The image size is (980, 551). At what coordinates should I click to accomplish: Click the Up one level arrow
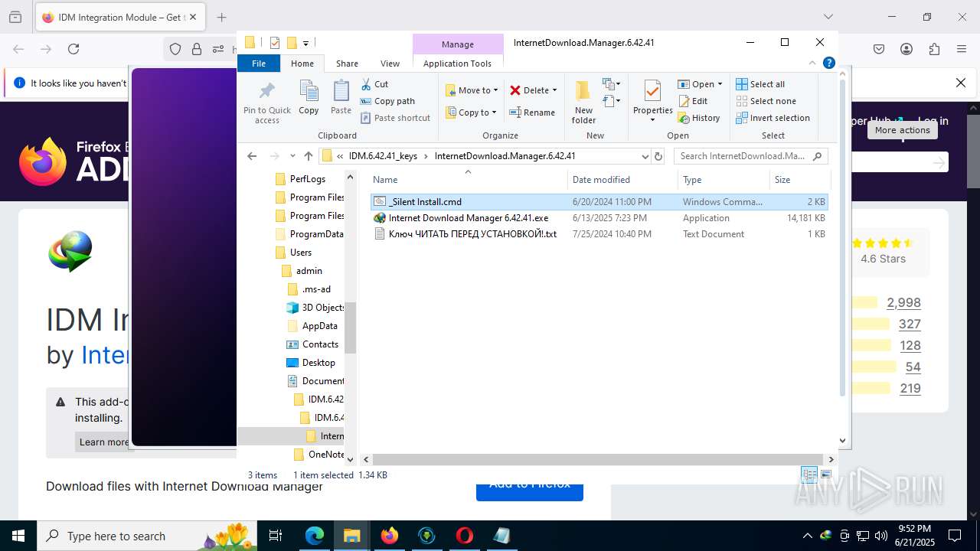309,156
